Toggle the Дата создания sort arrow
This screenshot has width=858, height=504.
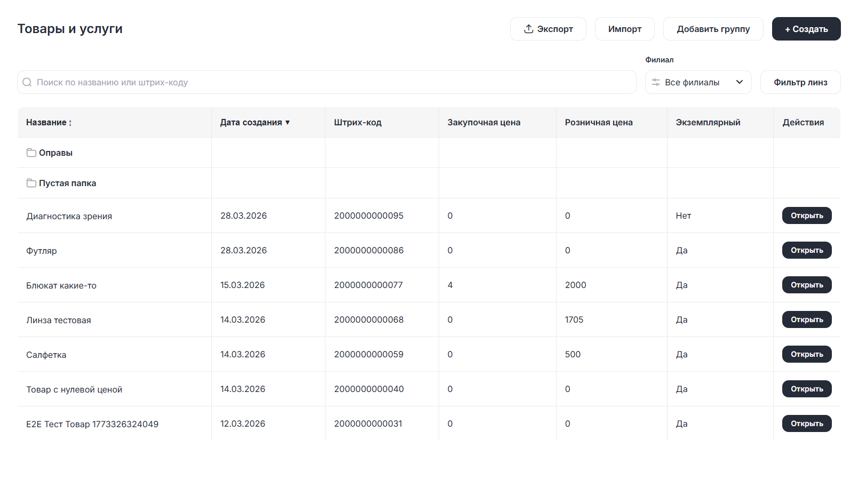click(x=288, y=122)
